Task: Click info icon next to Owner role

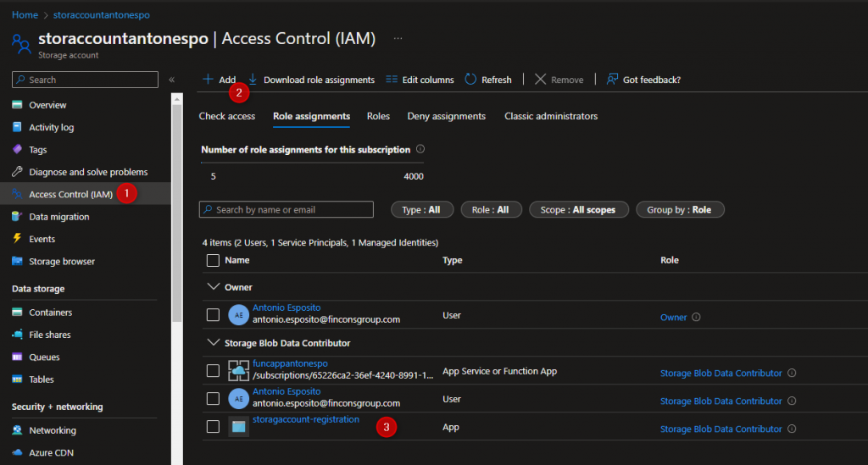Action: (696, 318)
